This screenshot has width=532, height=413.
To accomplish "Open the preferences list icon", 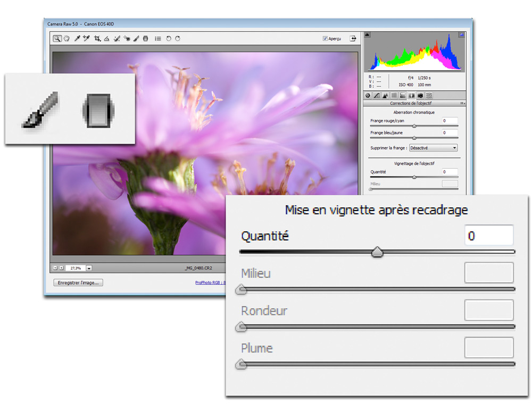I will click(158, 39).
